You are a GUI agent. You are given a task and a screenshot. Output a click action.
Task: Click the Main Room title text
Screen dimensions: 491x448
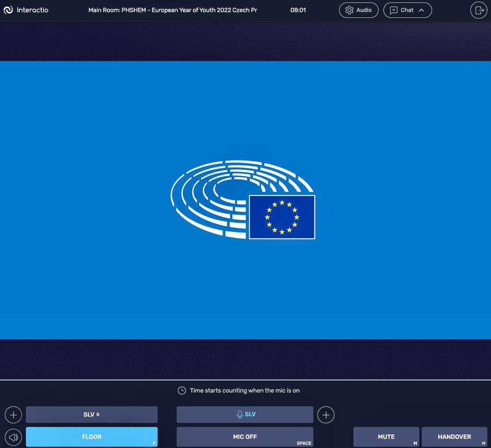pyautogui.click(x=173, y=10)
